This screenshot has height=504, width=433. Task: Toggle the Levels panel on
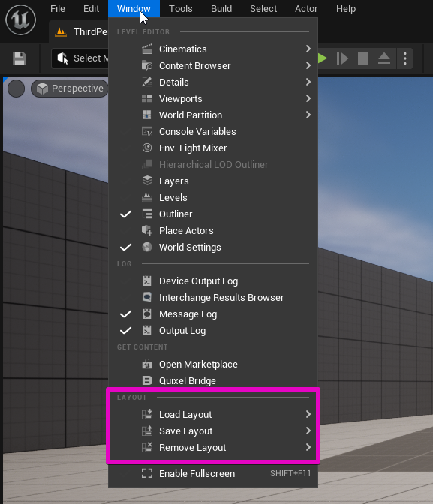(213, 197)
